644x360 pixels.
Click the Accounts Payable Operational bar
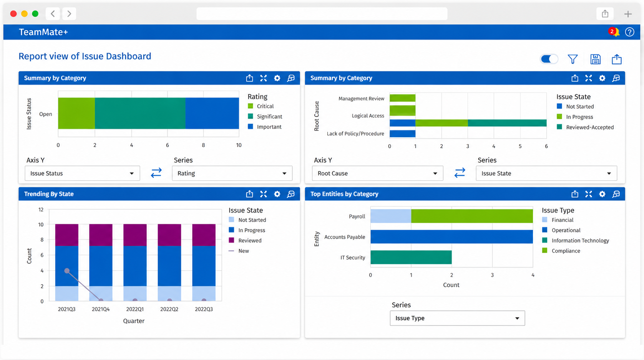451,237
